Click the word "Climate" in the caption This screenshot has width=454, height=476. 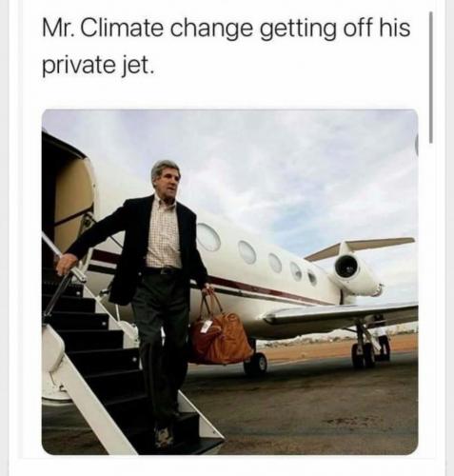click(121, 29)
